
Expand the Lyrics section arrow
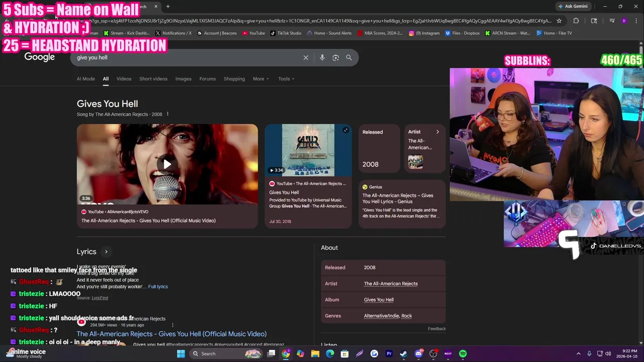pyautogui.click(x=106, y=251)
